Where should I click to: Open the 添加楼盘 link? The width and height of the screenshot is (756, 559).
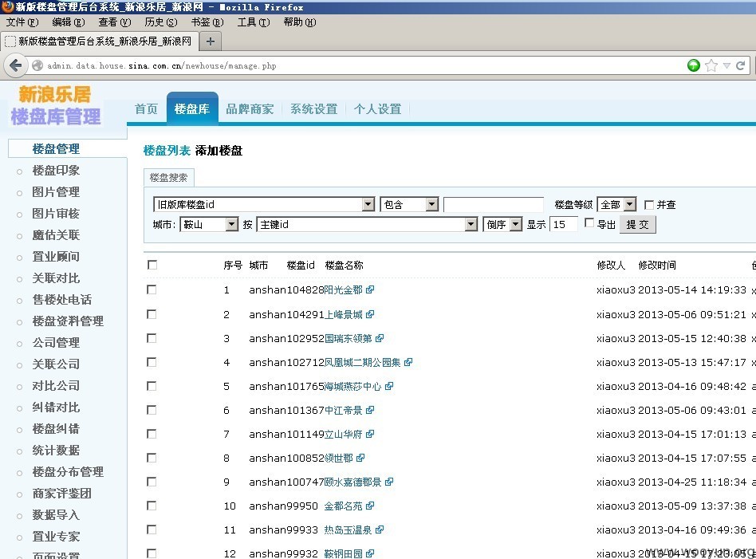point(219,151)
